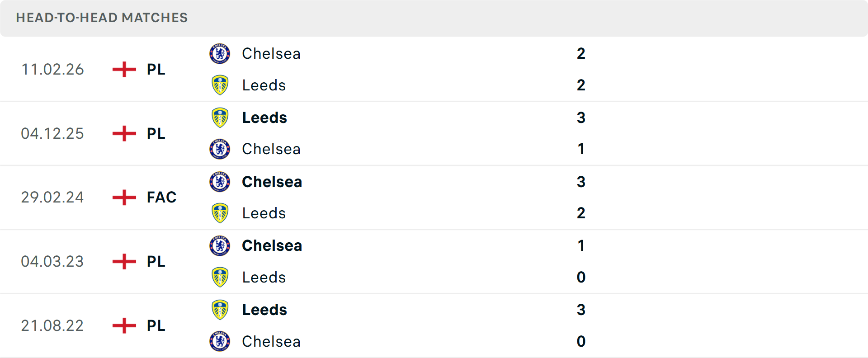This screenshot has height=358, width=868.
Task: Select the Leeds badge in the 04.12.25 fixture
Action: 220,118
